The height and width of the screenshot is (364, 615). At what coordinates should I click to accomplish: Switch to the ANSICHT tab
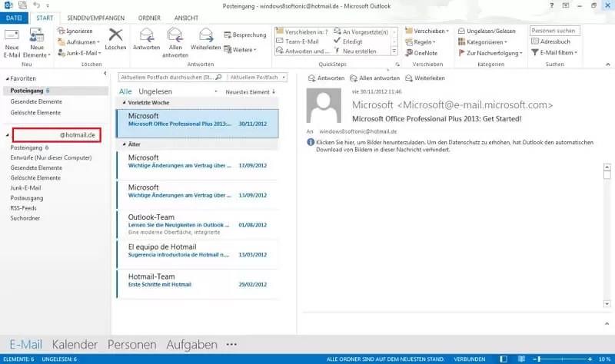[186, 18]
